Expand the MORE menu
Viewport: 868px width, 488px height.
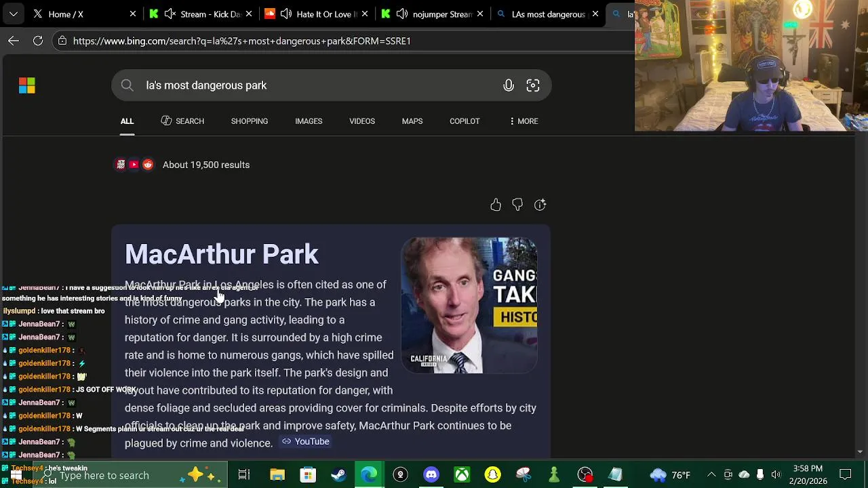tap(524, 121)
